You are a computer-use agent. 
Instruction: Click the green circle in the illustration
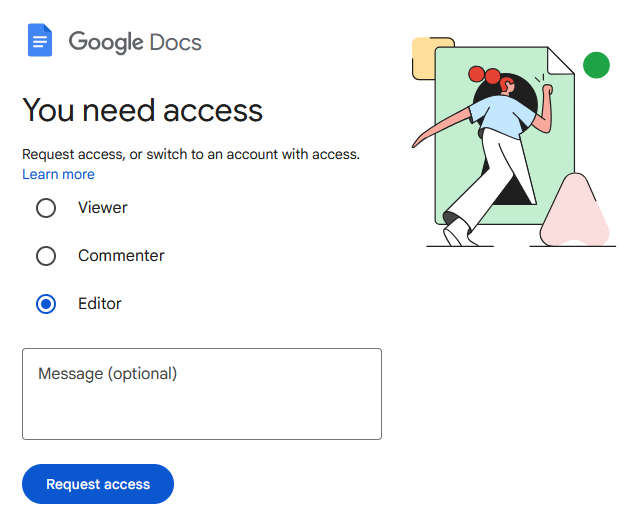[596, 66]
